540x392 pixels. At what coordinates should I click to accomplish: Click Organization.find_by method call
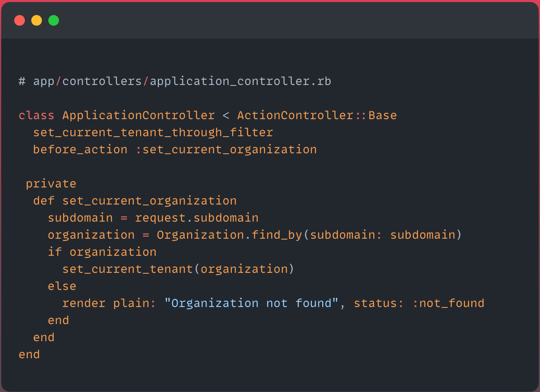[229, 235]
